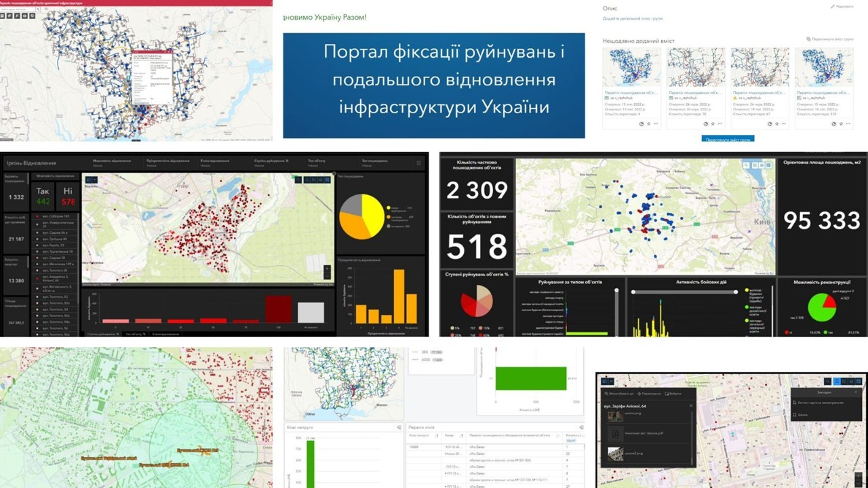Open more options on the 78-views card

click(721, 124)
